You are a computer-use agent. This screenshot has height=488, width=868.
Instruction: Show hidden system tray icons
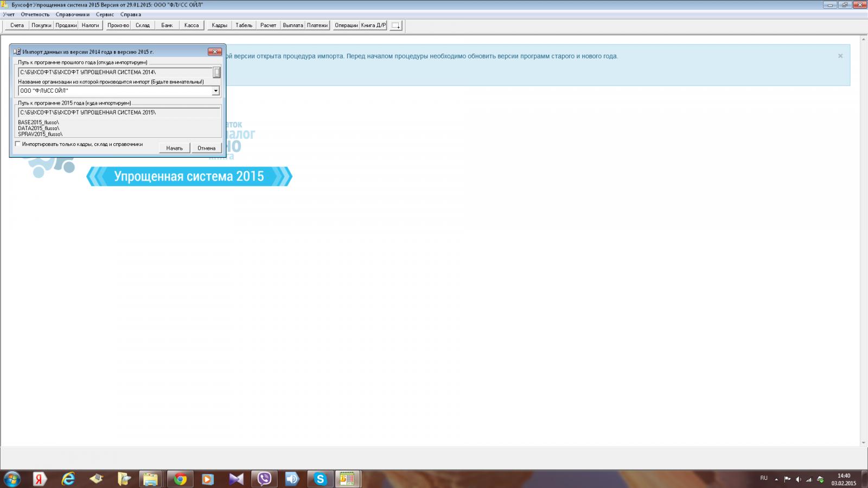click(776, 479)
